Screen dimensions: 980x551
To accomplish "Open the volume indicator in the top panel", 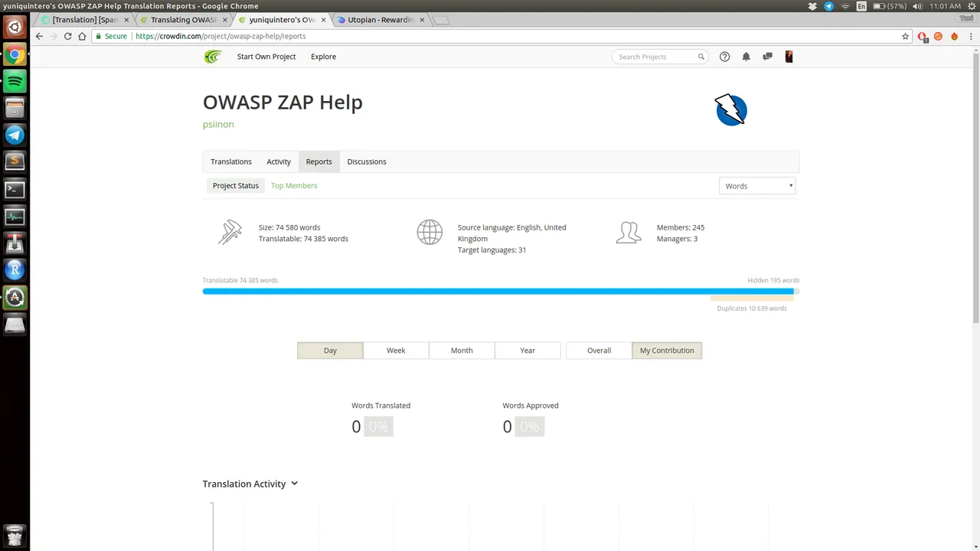I will [917, 6].
